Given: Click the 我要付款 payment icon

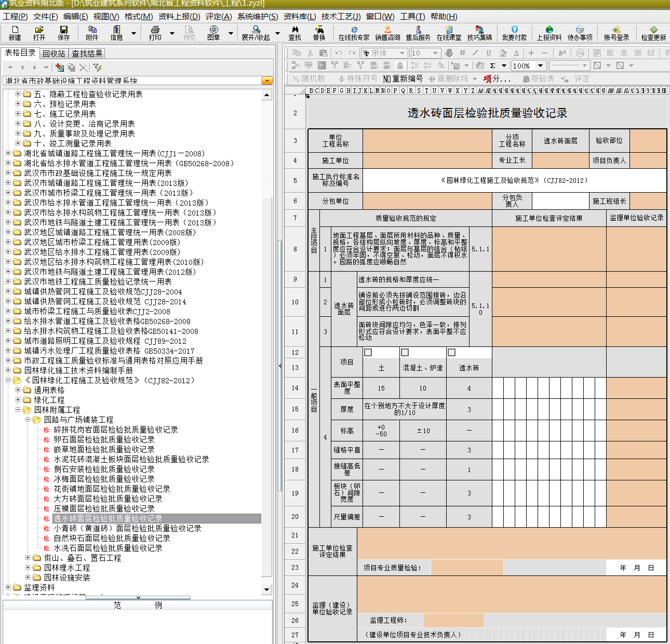Looking at the screenshot, I should 514,33.
